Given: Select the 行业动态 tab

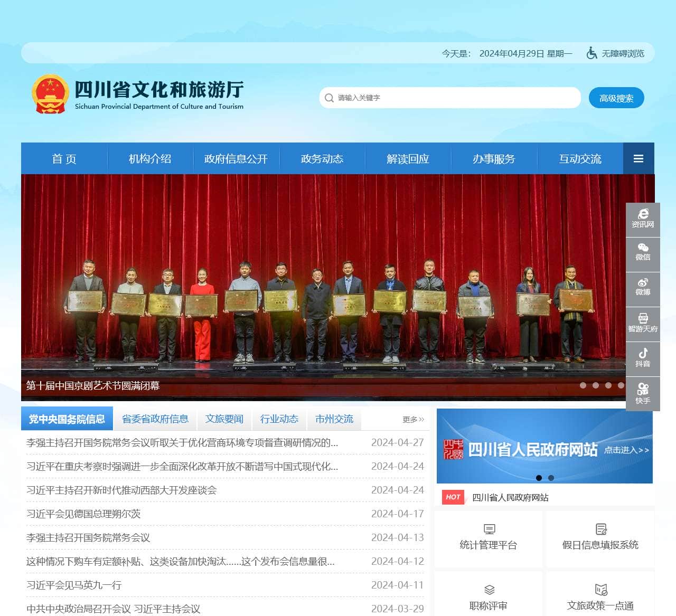Looking at the screenshot, I should (x=279, y=419).
